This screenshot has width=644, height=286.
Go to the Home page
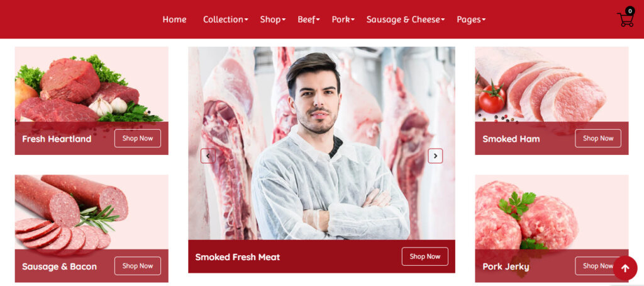174,20
